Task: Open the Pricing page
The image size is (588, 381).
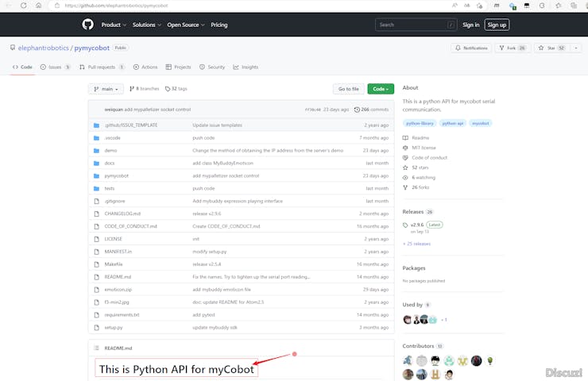Action: (219, 25)
